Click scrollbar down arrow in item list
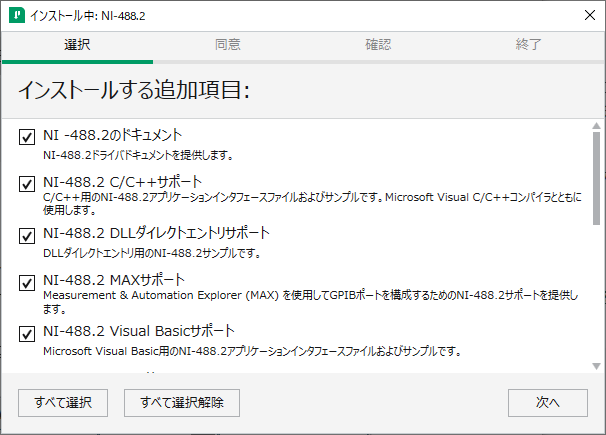 596,366
